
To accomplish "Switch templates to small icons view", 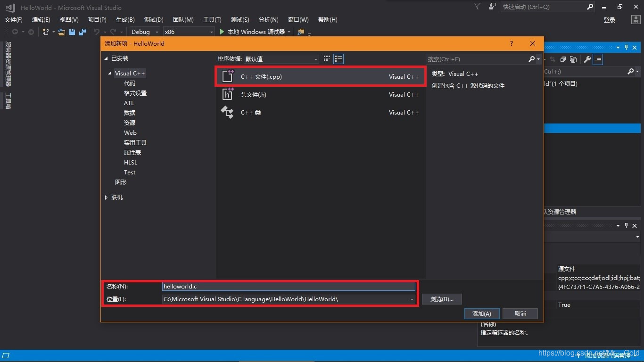I will [x=327, y=59].
